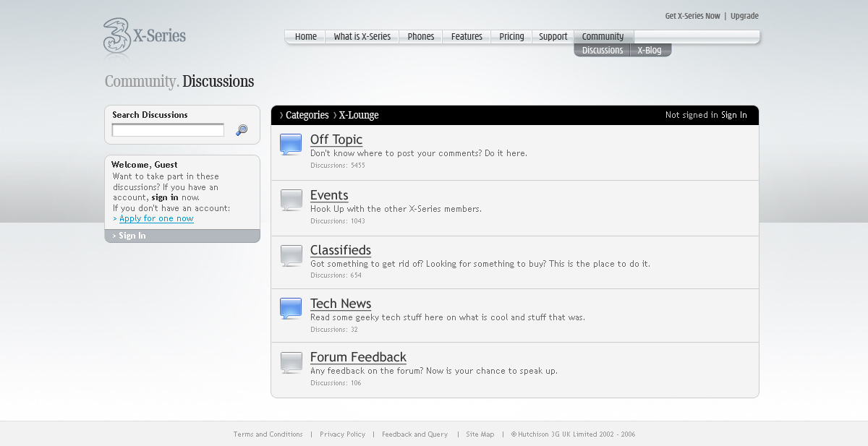This screenshot has height=446, width=868.
Task: Click the Get X-Series Now link
Action: [x=692, y=16]
